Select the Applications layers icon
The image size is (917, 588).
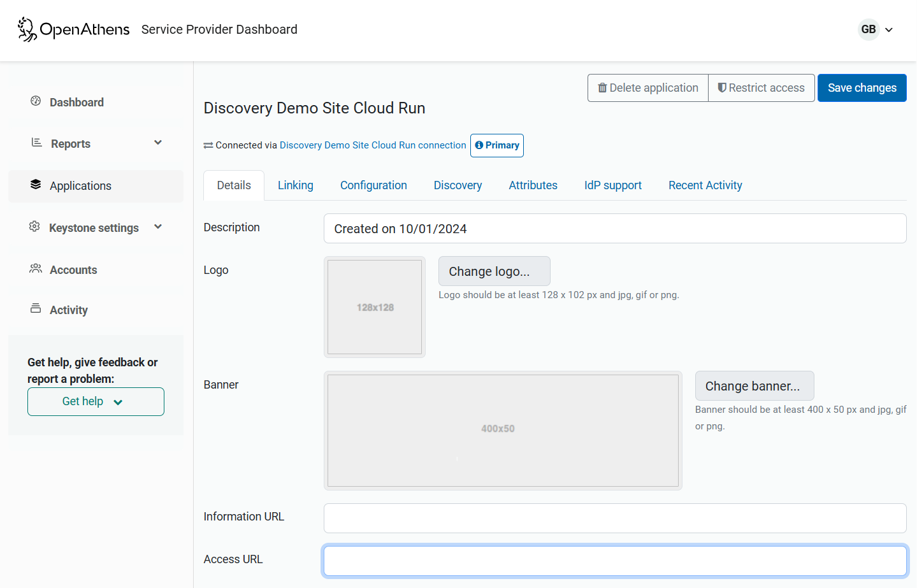click(36, 185)
